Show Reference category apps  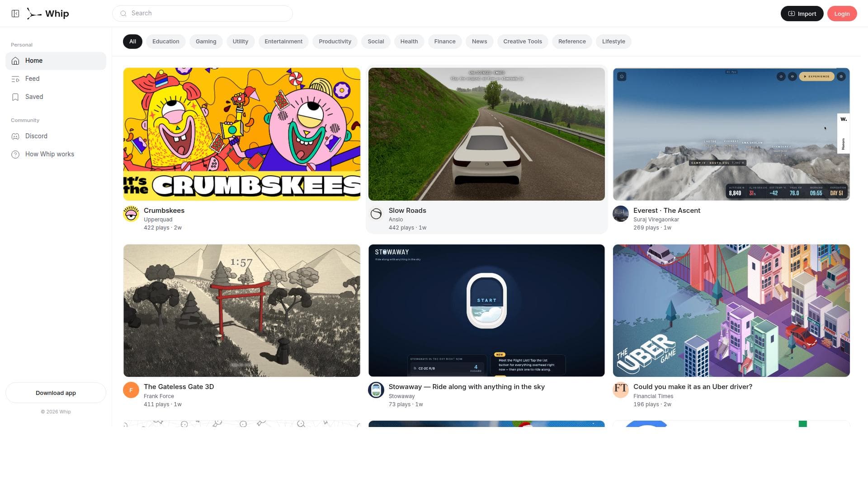572,42
